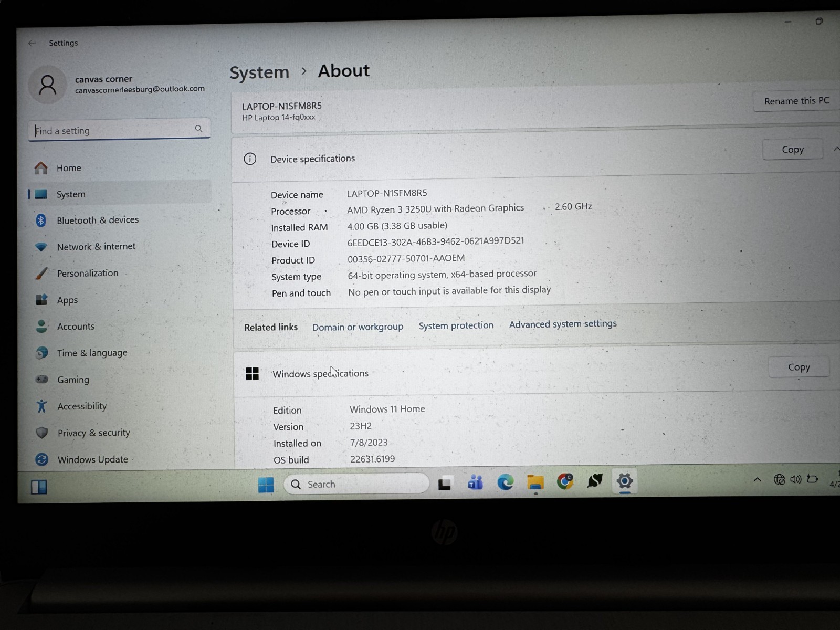The height and width of the screenshot is (630, 840).
Task: Click the Windows specifications logo icon
Action: coord(253,373)
